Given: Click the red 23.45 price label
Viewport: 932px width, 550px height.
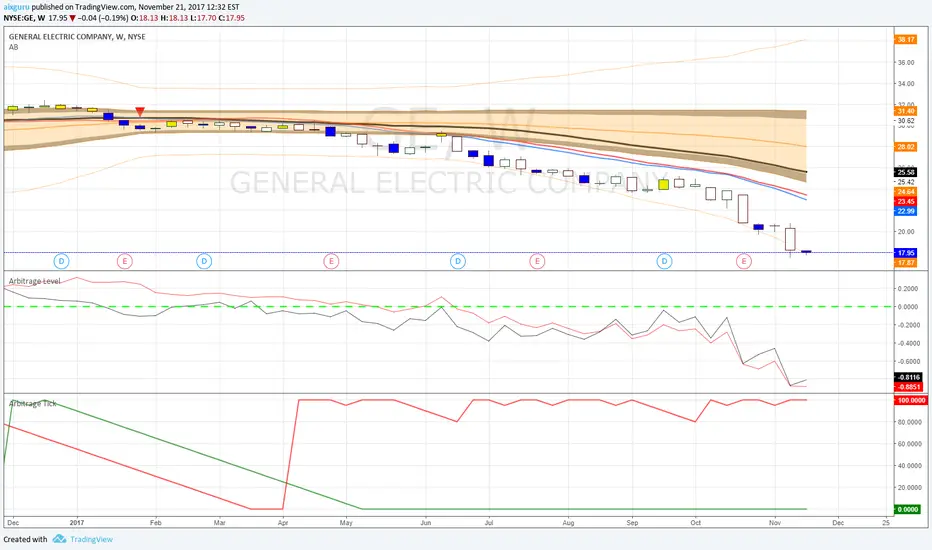Looking at the screenshot, I should [x=906, y=202].
